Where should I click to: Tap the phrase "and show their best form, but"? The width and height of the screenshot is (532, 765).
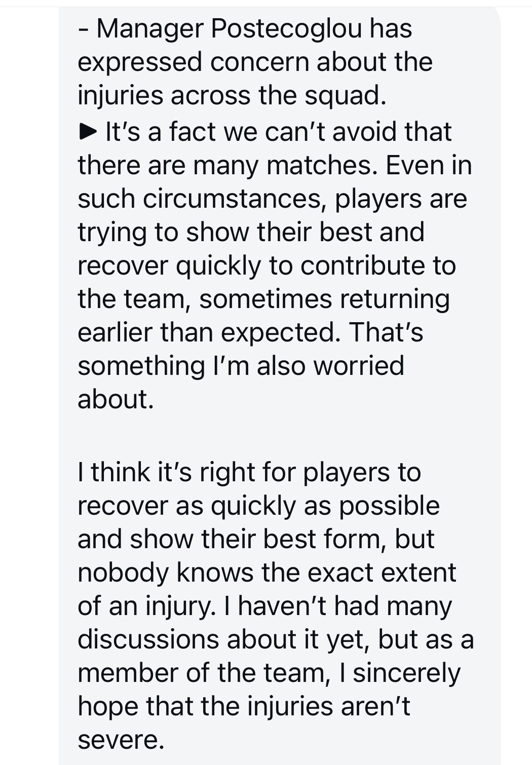click(256, 539)
